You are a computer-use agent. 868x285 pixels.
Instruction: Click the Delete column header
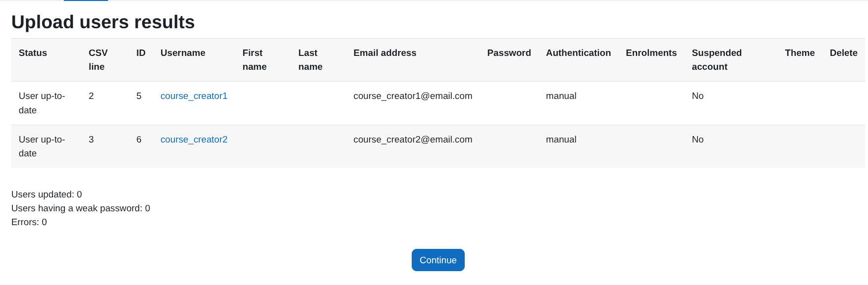844,53
